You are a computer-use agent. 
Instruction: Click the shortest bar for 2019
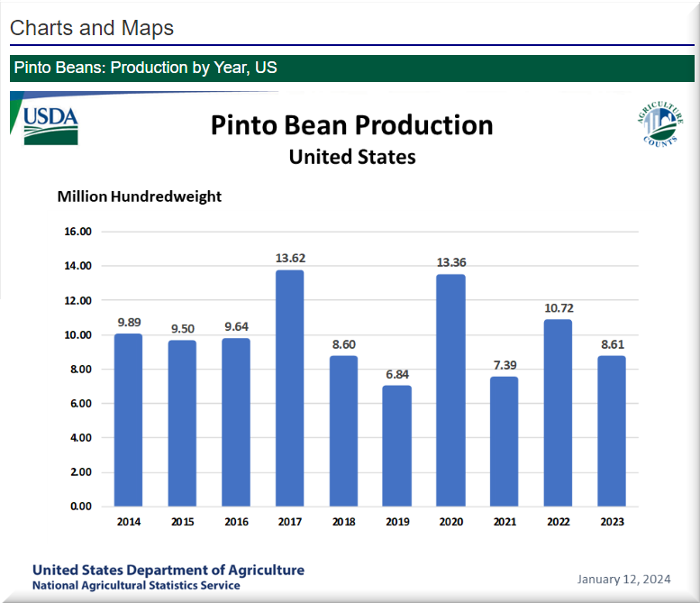pos(397,445)
